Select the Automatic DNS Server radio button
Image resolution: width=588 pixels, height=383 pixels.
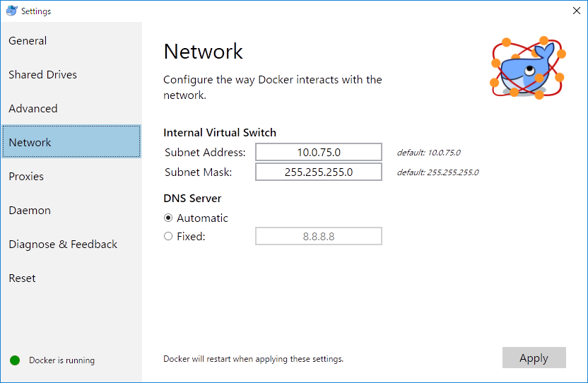[x=168, y=218]
